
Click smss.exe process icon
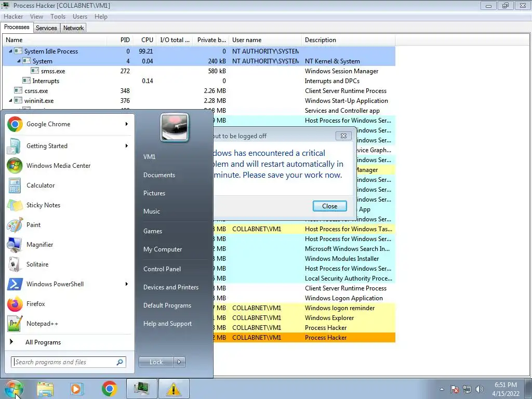[x=35, y=71]
